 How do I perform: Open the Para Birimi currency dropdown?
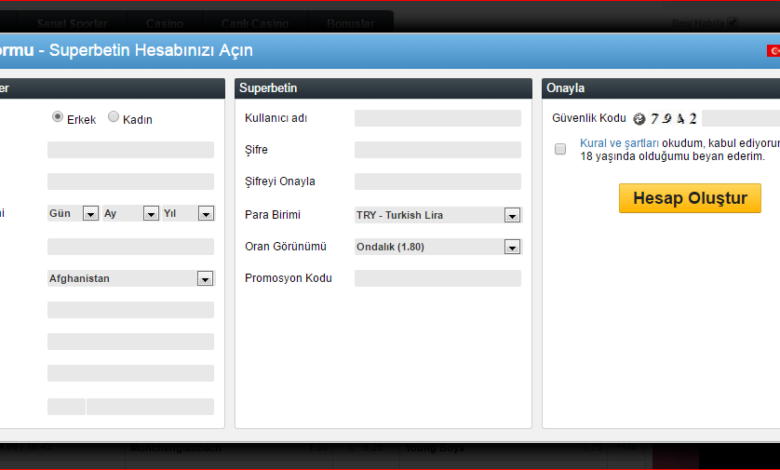438,215
